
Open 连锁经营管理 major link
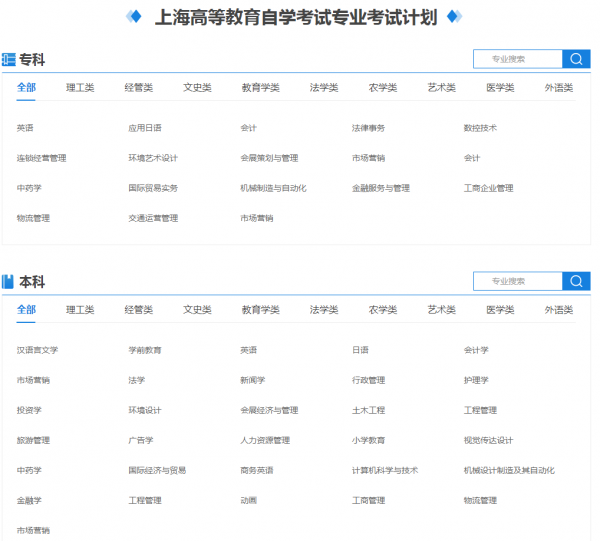pyautogui.click(x=41, y=158)
